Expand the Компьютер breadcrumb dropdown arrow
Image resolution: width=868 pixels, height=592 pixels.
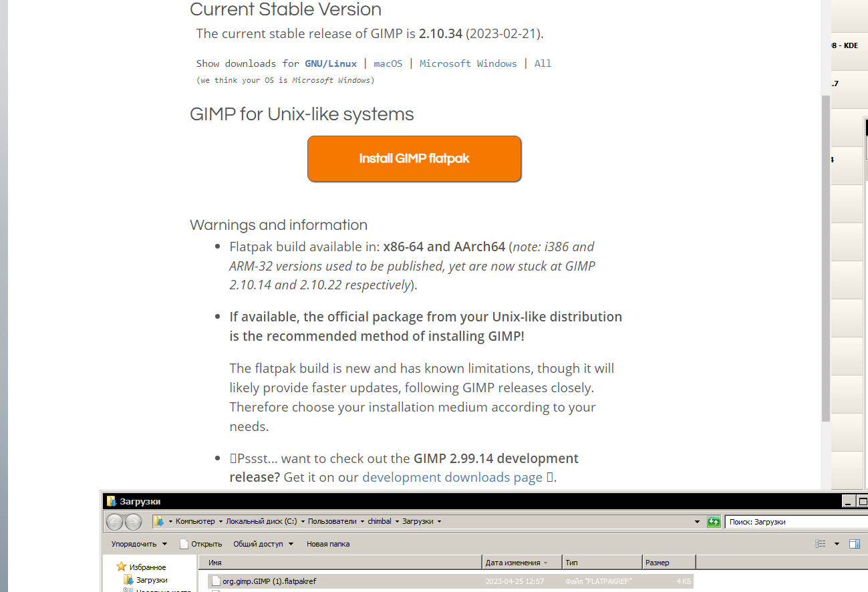click(x=221, y=521)
